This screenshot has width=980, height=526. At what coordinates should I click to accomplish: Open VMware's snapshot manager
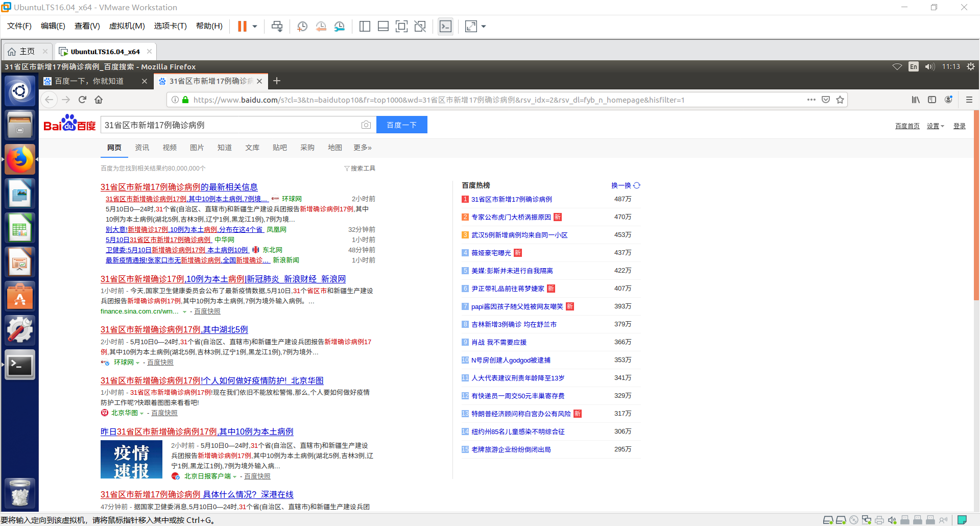(339, 26)
